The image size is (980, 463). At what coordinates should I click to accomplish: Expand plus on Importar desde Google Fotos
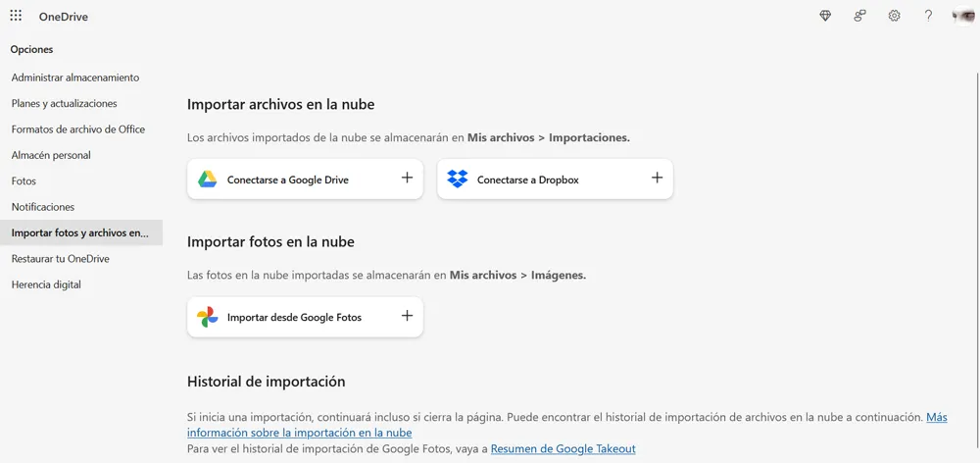pyautogui.click(x=407, y=316)
